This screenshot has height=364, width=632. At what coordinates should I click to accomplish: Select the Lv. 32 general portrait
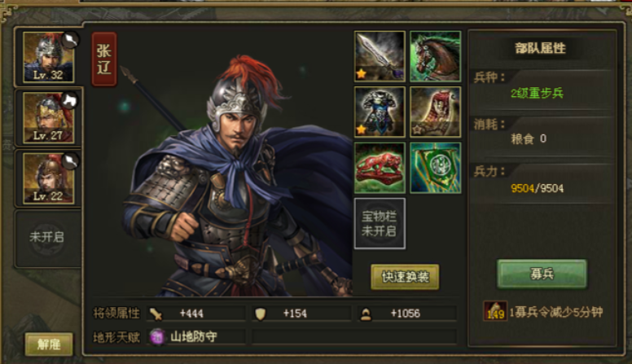48,57
